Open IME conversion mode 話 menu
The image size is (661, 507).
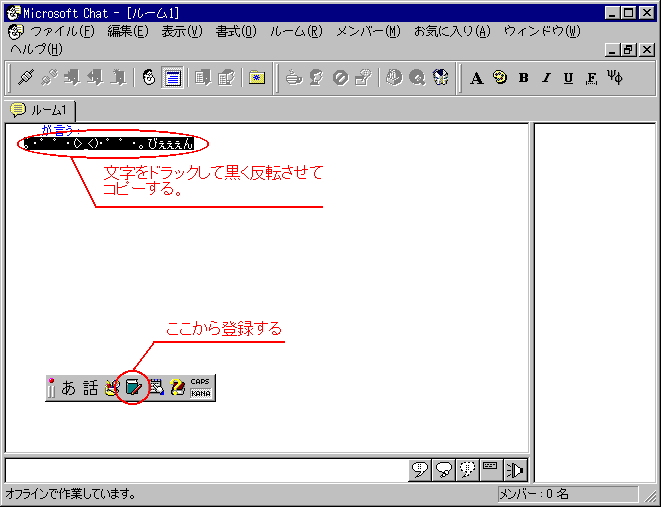pyautogui.click(x=90, y=388)
